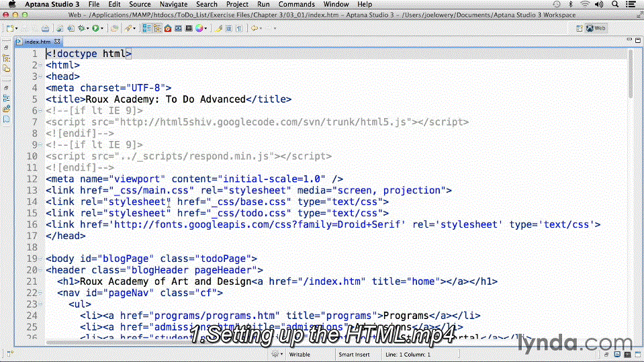Screen dimensions: 644x362
Task: Collapse the head tag fold at line 3
Action: 40,77
